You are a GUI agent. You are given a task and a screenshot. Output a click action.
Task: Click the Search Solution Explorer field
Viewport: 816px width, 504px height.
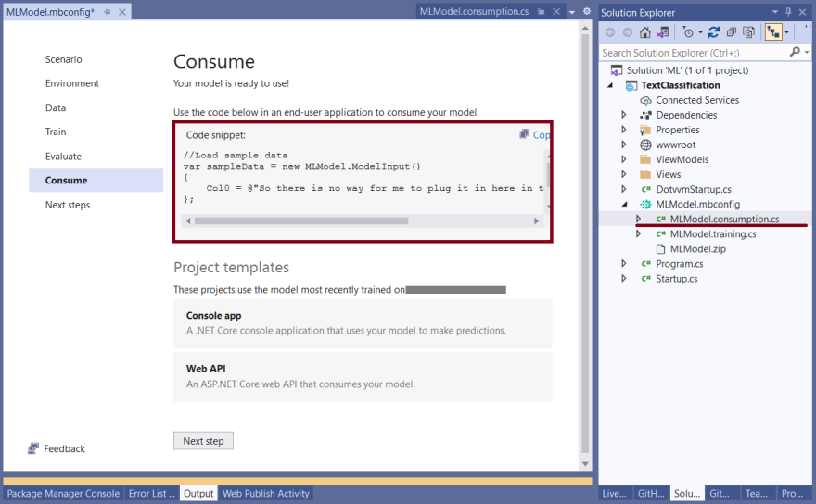pyautogui.click(x=695, y=53)
